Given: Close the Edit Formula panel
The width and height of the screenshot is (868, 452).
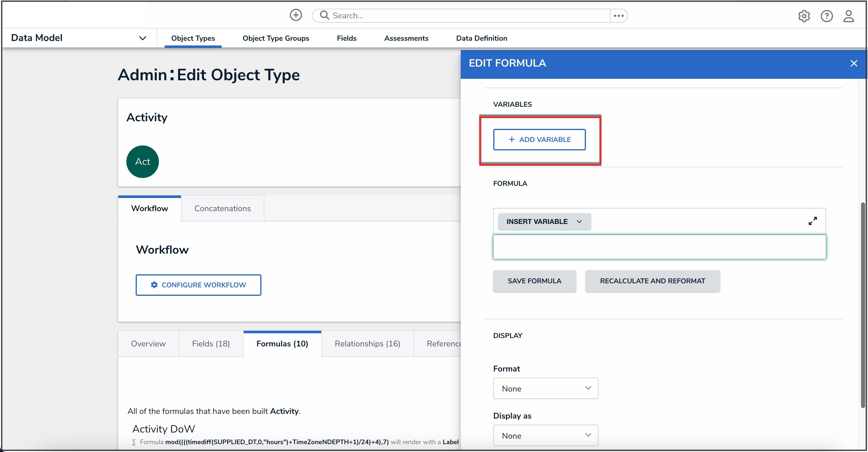Looking at the screenshot, I should (853, 63).
